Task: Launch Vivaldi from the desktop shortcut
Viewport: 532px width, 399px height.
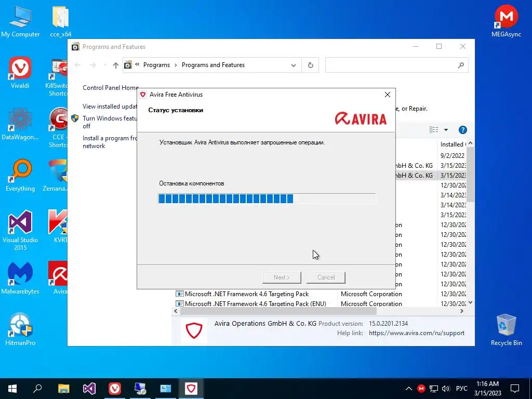Action: [20, 73]
